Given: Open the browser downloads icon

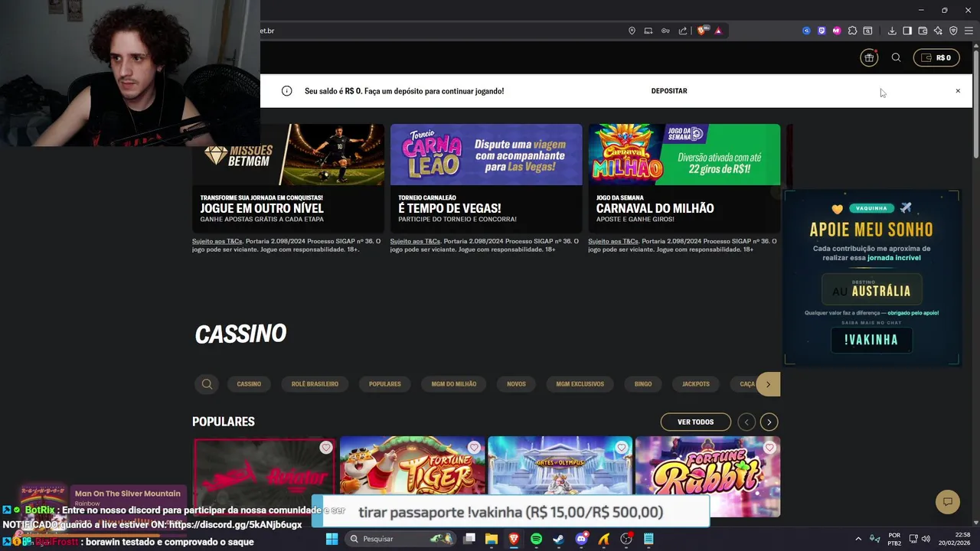Looking at the screenshot, I should pos(892,31).
